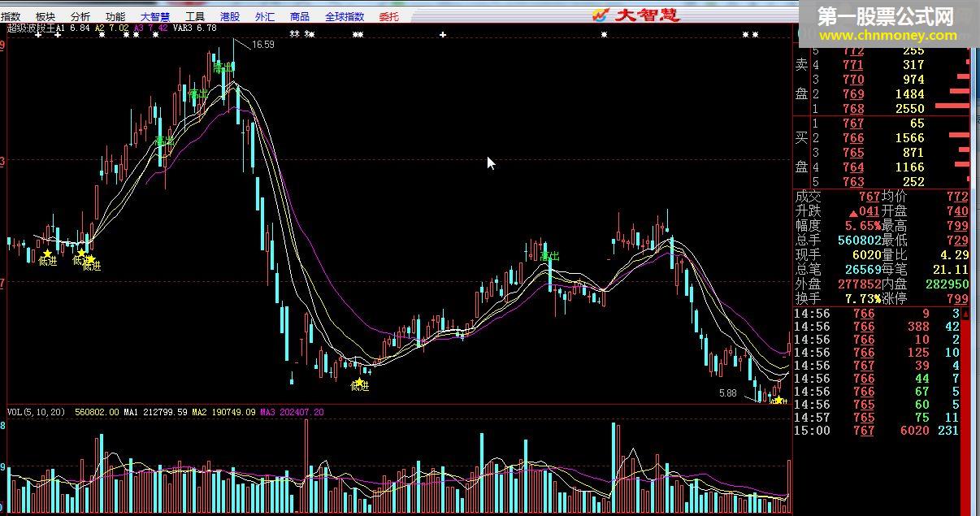
Task: Click sell order price 769
Action: 853,94
